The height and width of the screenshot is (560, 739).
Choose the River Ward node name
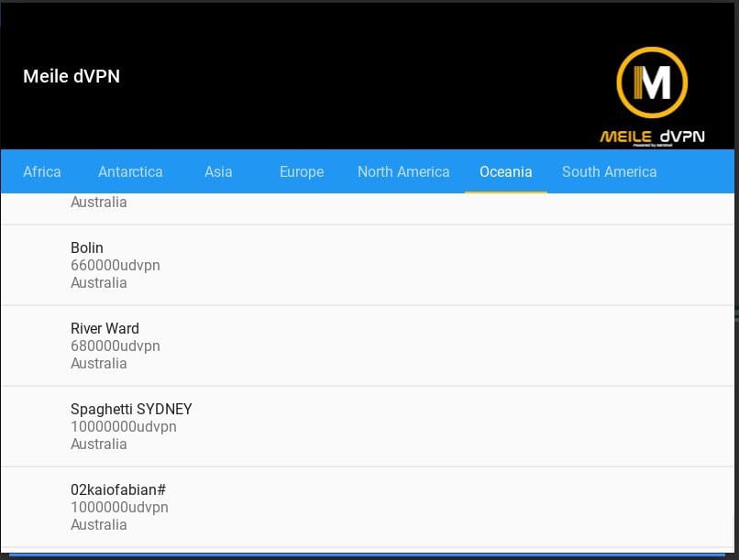(105, 328)
